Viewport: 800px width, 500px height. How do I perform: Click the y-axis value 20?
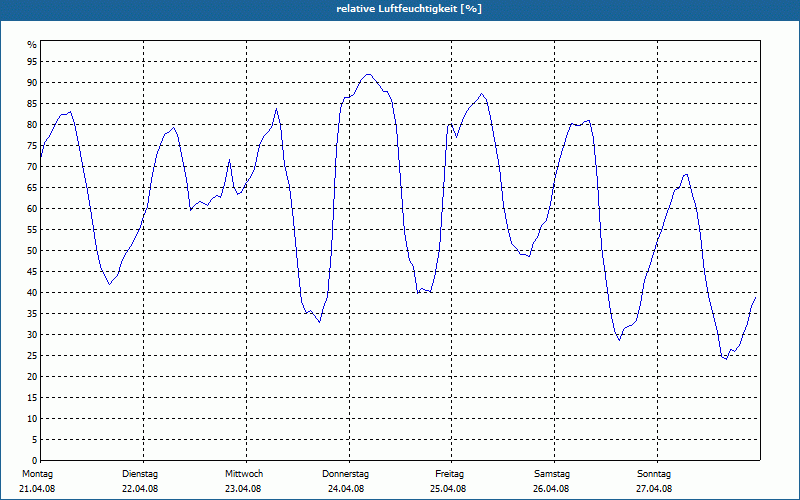[x=32, y=377]
